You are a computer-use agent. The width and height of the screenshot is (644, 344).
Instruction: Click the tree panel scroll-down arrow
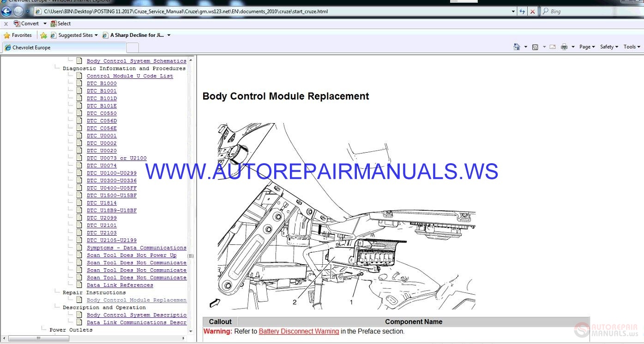click(x=191, y=331)
